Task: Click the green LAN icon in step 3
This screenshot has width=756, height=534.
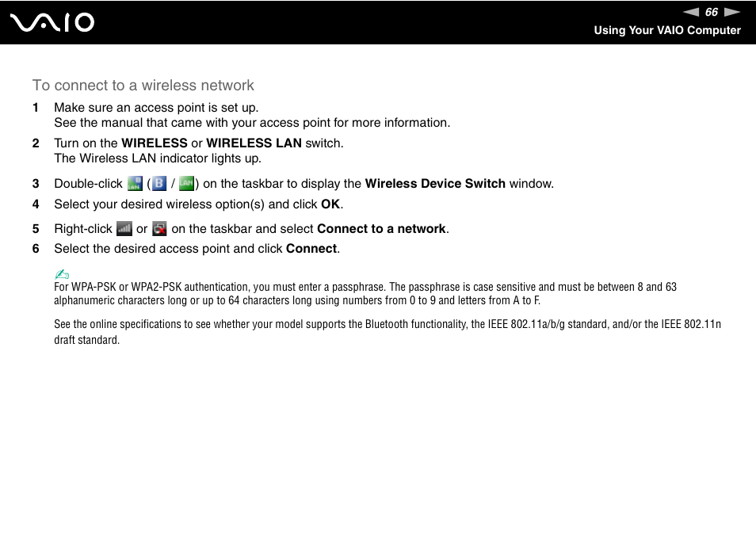Action: pos(186,184)
